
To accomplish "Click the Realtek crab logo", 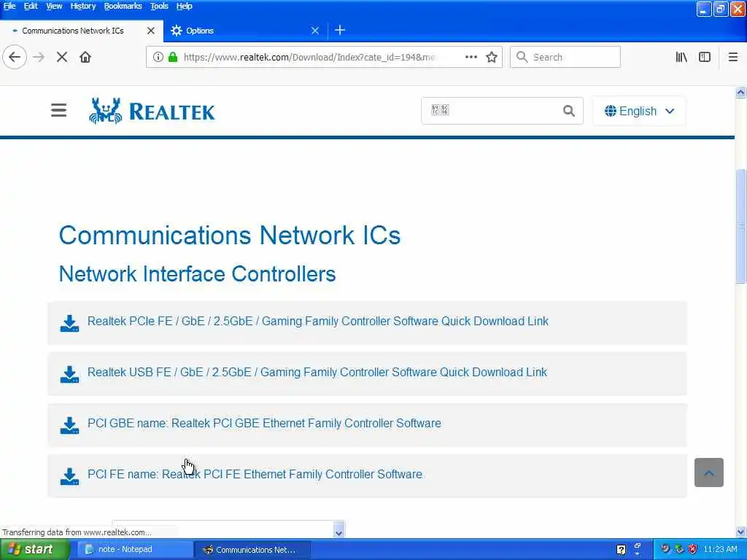I will [x=105, y=111].
